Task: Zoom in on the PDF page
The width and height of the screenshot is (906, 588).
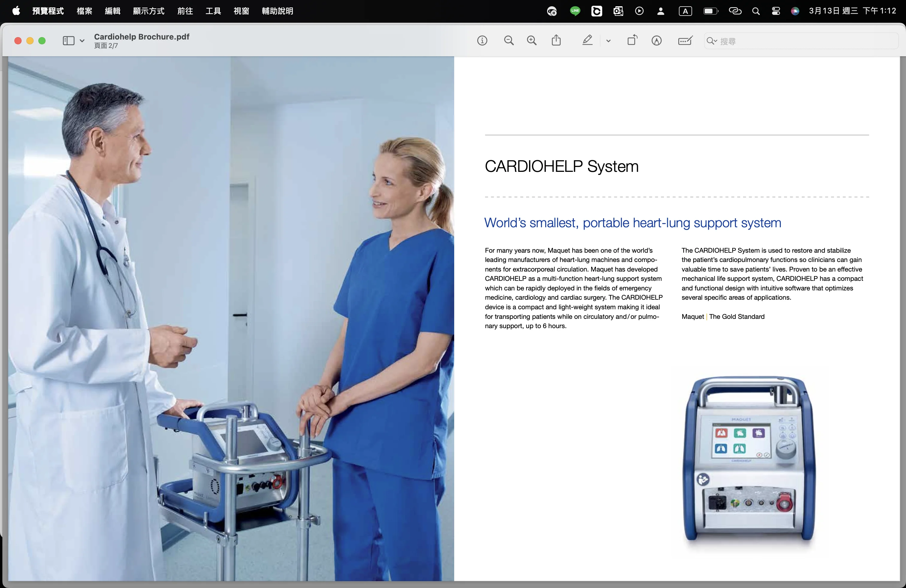Action: pos(532,41)
